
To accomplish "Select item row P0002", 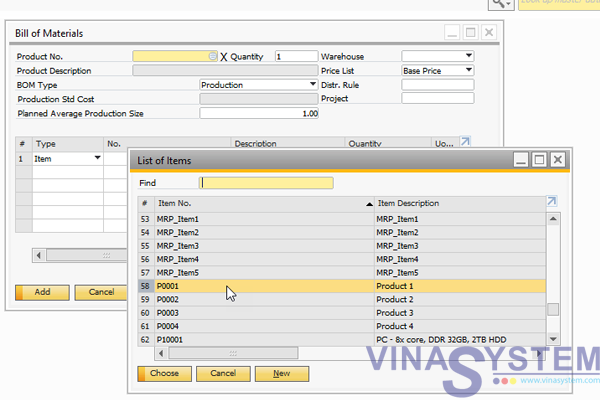I will tap(342, 300).
